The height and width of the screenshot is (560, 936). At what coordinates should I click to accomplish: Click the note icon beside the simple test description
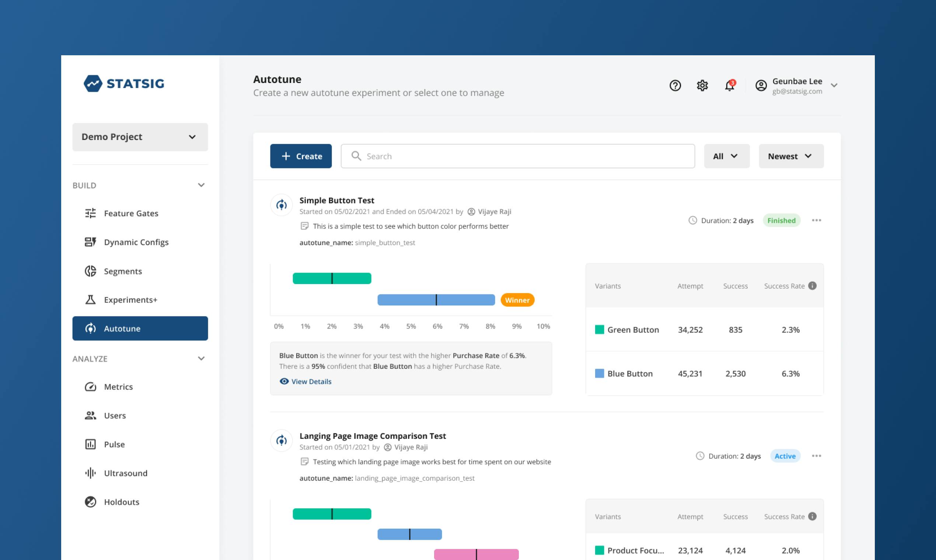(305, 226)
